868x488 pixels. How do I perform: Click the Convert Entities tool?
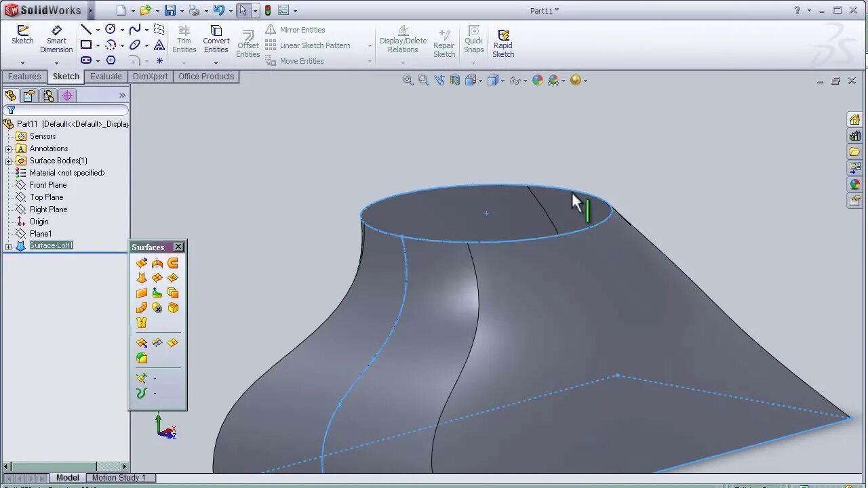216,39
